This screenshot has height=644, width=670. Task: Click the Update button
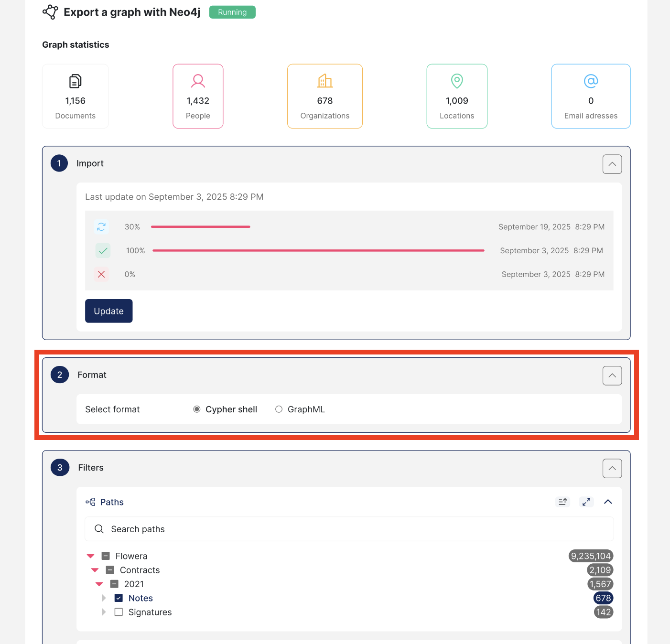[x=108, y=311]
